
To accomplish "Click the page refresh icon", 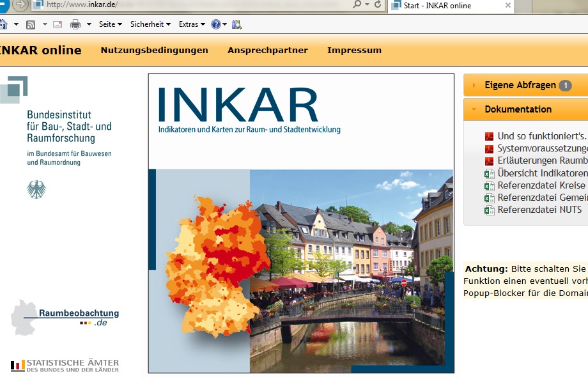I will coord(378,4).
